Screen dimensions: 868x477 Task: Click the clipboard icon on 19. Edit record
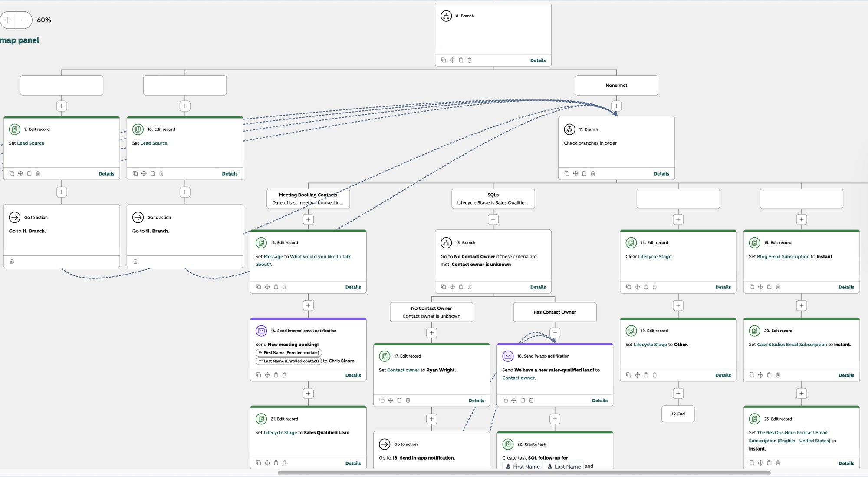[646, 375]
